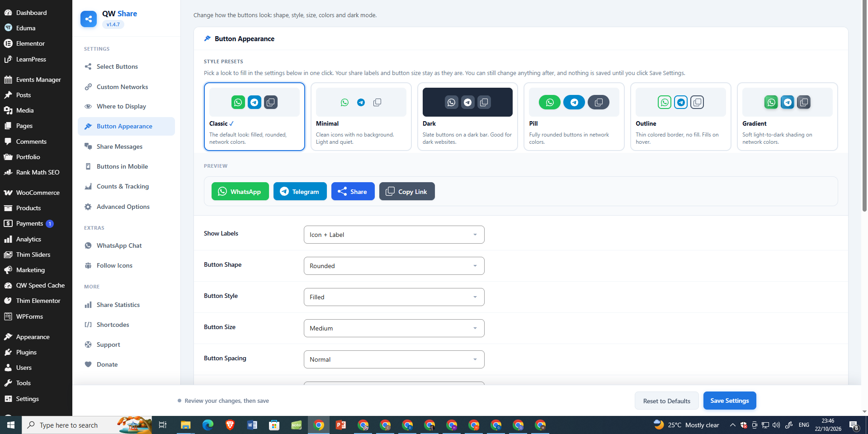This screenshot has height=434, width=868.
Task: Open Rank Math SEO in admin menu
Action: pyautogui.click(x=36, y=172)
